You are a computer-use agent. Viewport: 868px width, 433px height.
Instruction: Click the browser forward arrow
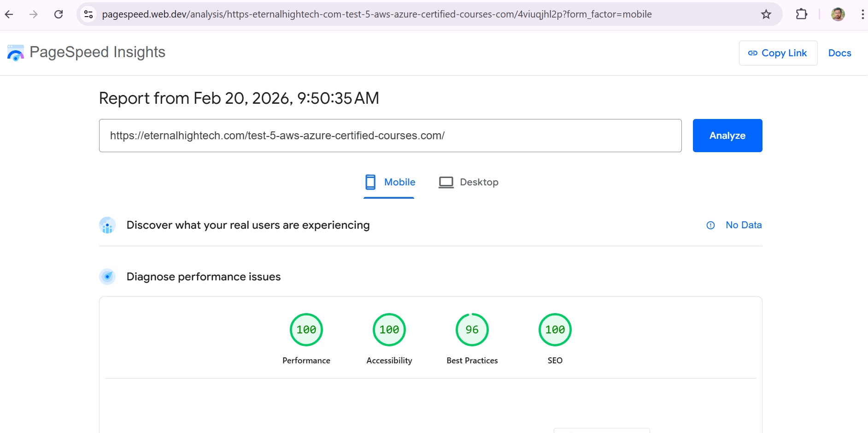[34, 14]
